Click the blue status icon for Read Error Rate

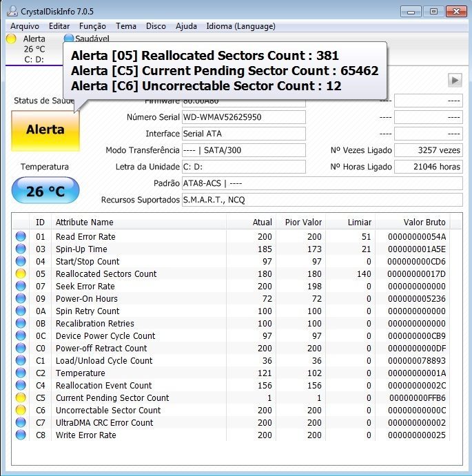click(x=21, y=236)
